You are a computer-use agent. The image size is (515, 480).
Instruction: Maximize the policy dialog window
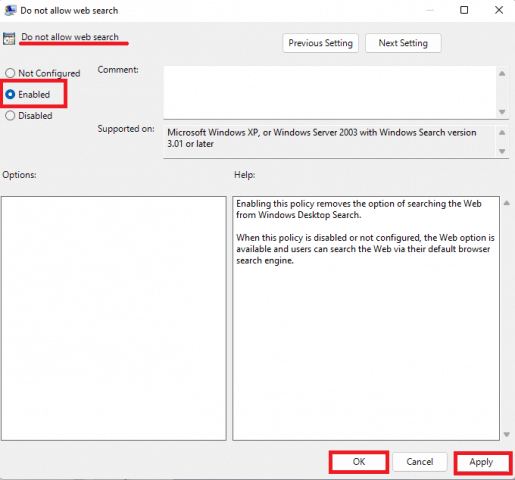(x=464, y=10)
